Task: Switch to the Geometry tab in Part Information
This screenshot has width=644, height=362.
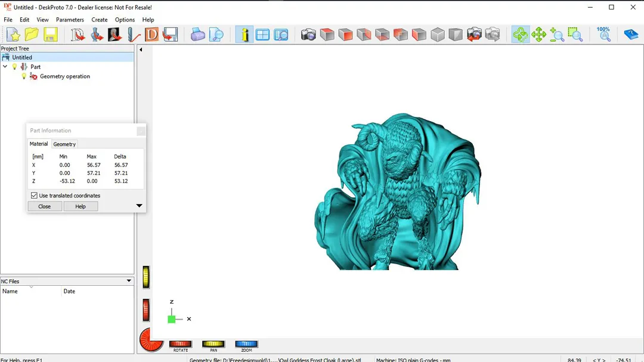Action: pyautogui.click(x=64, y=144)
